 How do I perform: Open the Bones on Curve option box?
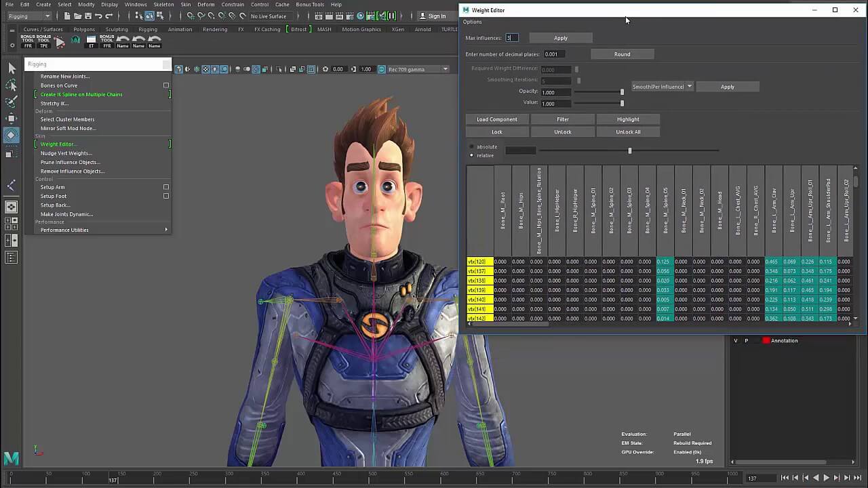165,85
